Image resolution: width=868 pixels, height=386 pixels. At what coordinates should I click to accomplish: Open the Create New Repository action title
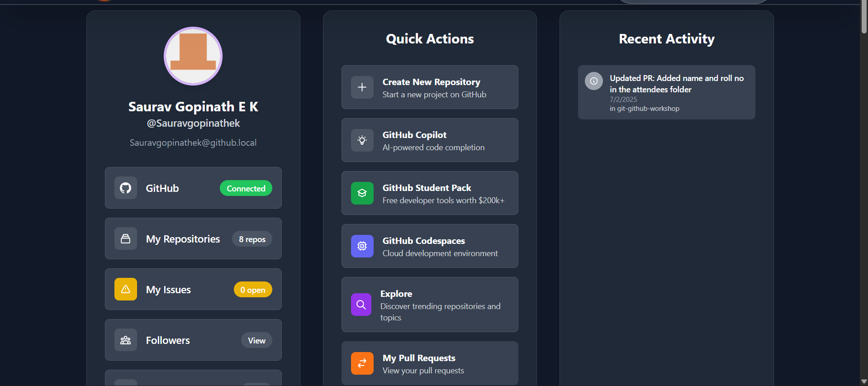click(x=431, y=82)
